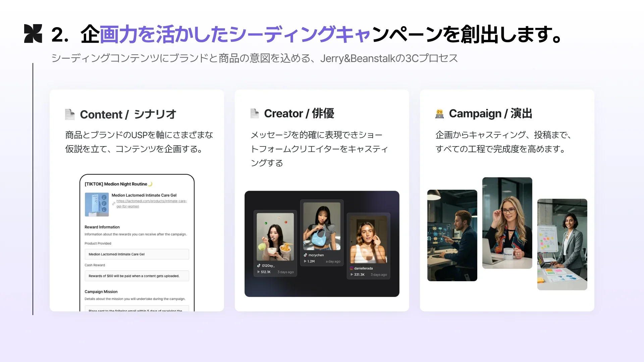Select the woman with glasses photo
Screen dimensions: 644x362
pos(507,223)
